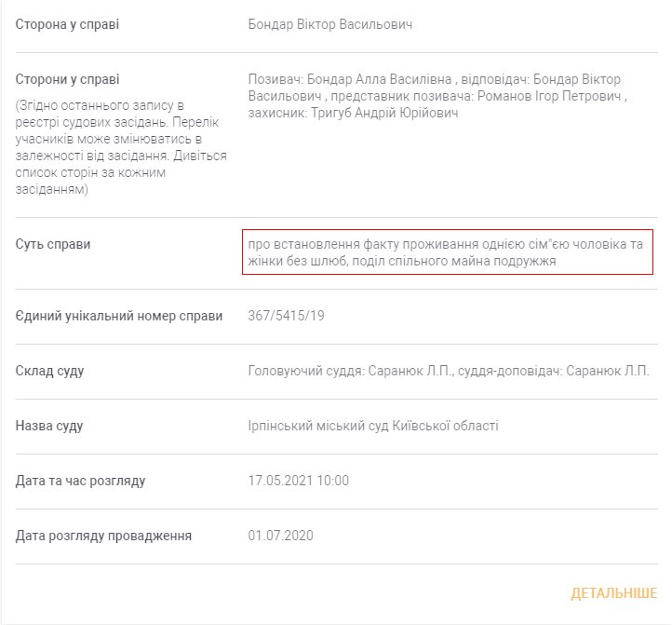Click the Сторона у справі label
672x625 pixels.
67,24
